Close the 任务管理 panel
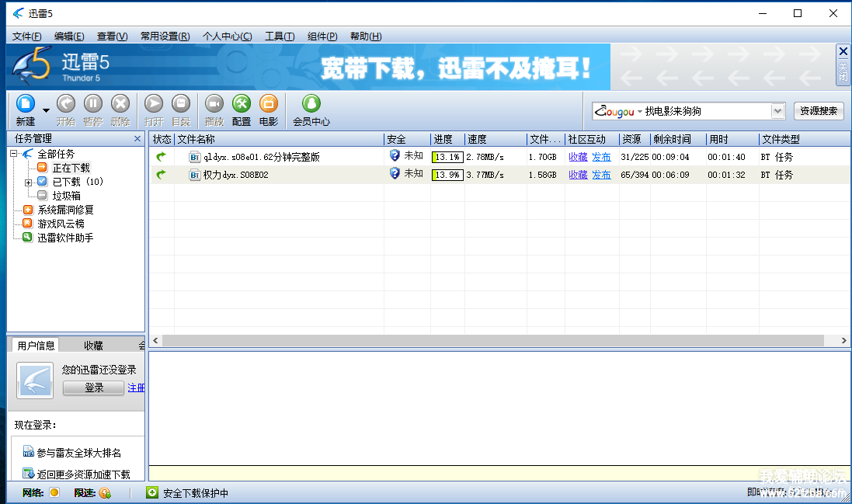Image resolution: width=852 pixels, height=504 pixels. coord(137,139)
